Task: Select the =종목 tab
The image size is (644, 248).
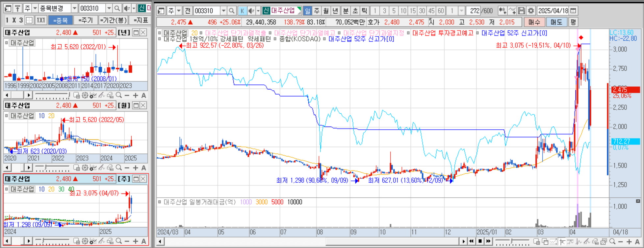Action: click(61, 20)
